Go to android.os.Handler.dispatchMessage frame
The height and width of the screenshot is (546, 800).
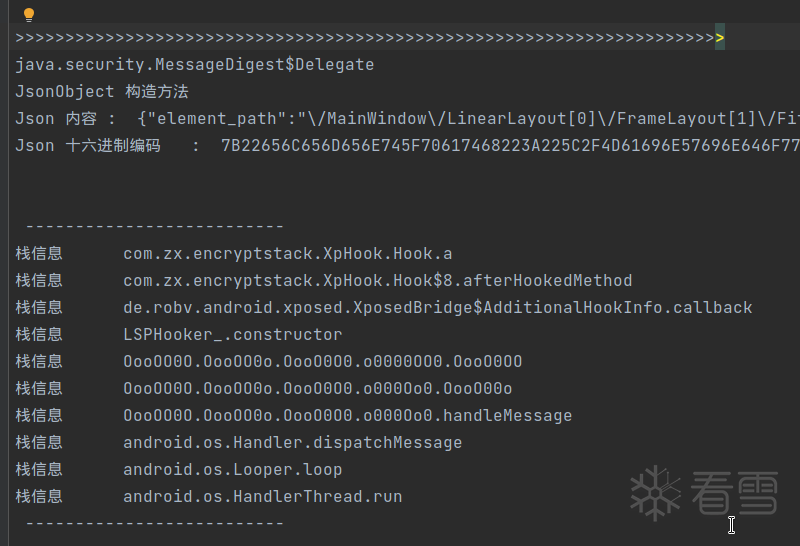point(292,443)
